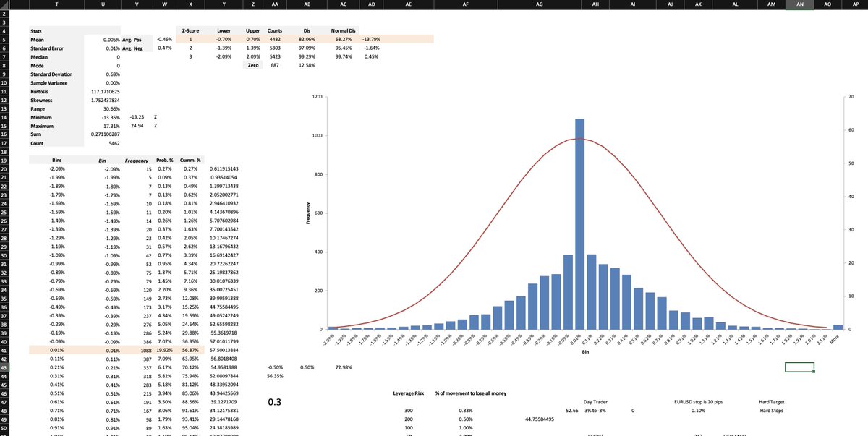Click the 'Stats' heading cell
This screenshot has height=436, width=868.
click(x=36, y=31)
